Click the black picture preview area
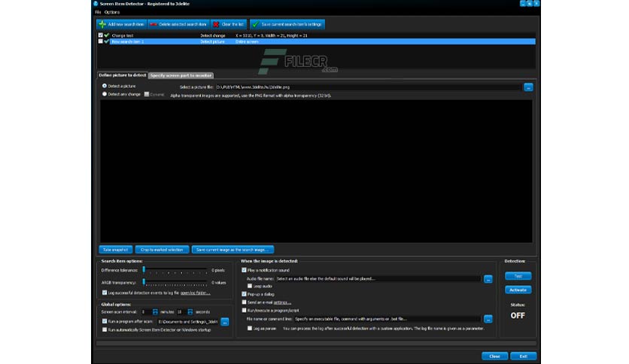The image size is (629, 364). [x=316, y=171]
